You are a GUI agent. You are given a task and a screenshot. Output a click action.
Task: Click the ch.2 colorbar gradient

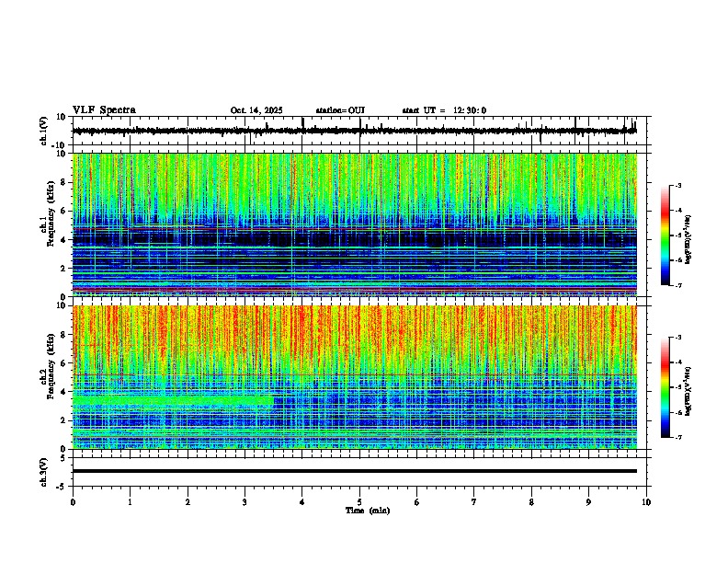point(665,387)
